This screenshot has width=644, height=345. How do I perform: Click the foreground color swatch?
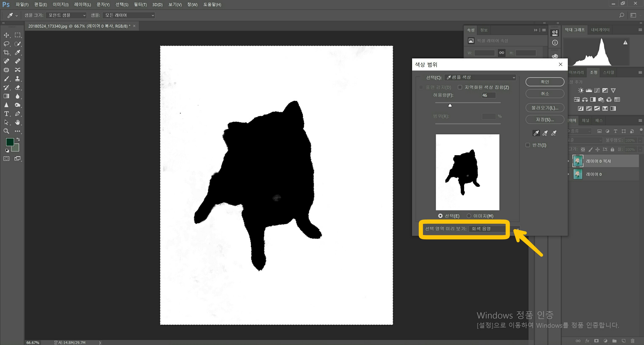coord(10,142)
